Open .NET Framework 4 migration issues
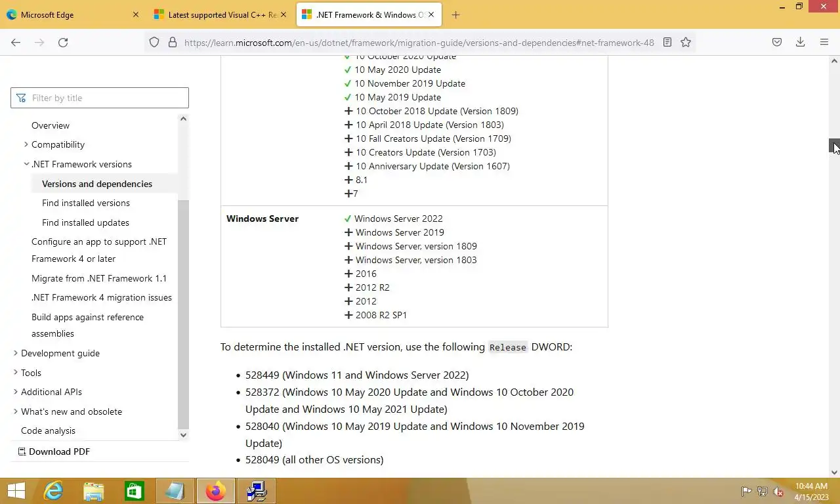This screenshot has width=840, height=504. click(102, 297)
